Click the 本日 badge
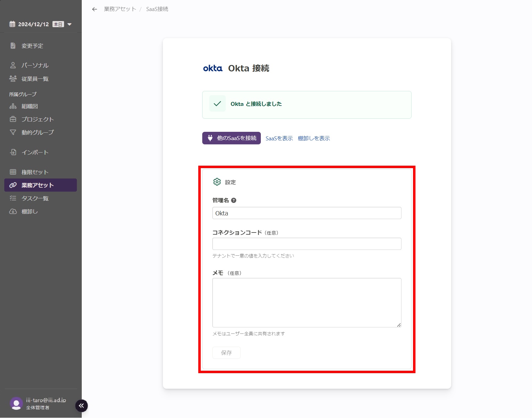This screenshot has height=418, width=532. click(58, 24)
